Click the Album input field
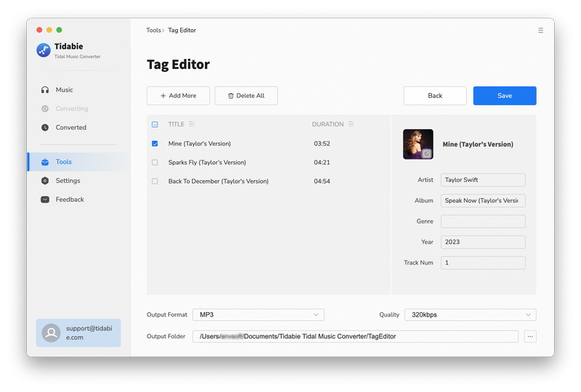The height and width of the screenshot is (392, 581). (x=483, y=200)
